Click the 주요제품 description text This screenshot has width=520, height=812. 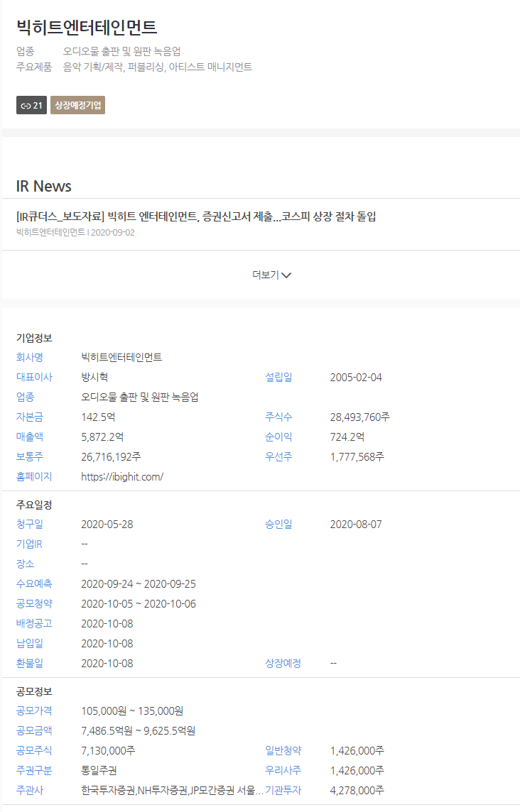pos(158,67)
